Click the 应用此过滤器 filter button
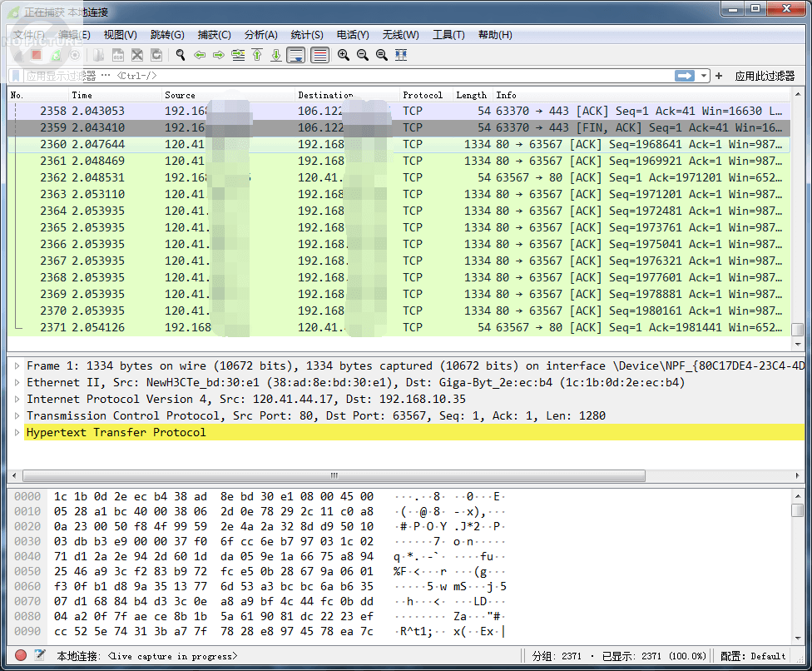Viewport: 812px width, 671px height. click(765, 76)
